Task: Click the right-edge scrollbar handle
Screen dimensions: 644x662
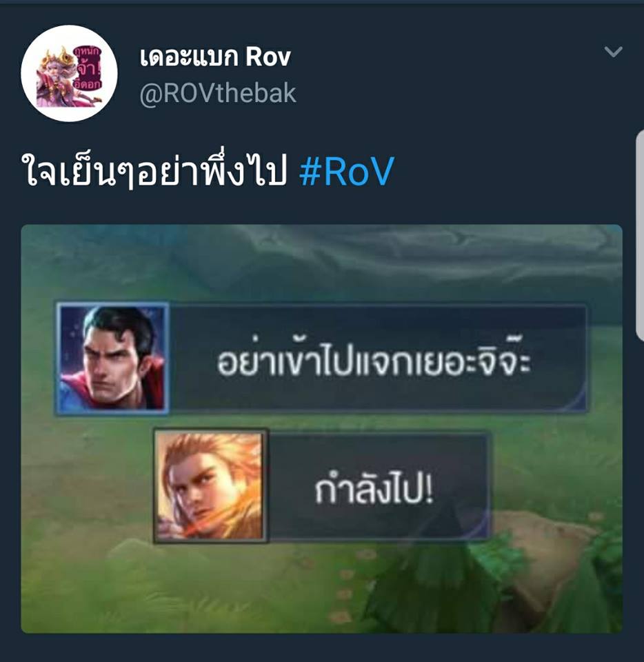Action: coord(640,234)
